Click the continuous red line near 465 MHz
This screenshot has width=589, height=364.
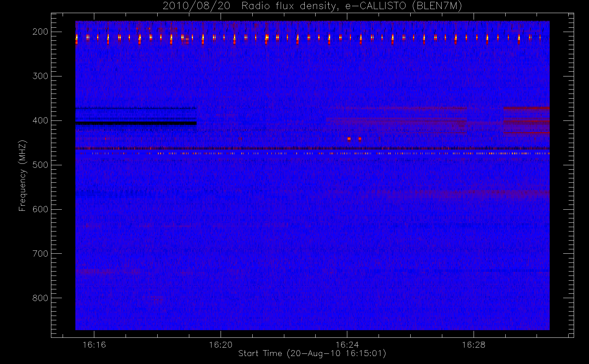[312, 149]
